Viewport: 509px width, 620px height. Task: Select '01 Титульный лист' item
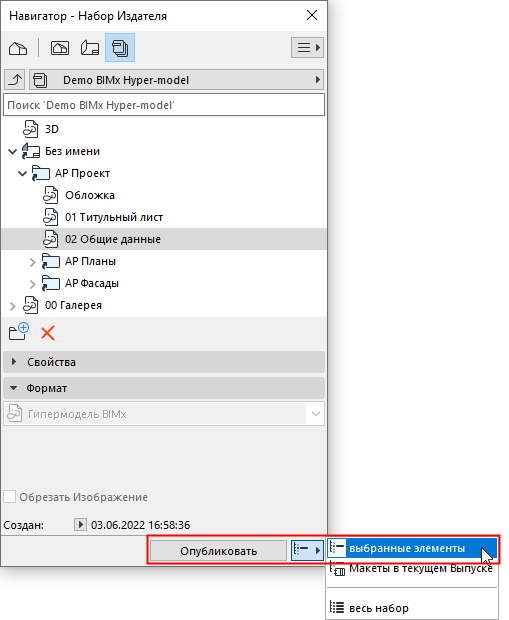(114, 217)
